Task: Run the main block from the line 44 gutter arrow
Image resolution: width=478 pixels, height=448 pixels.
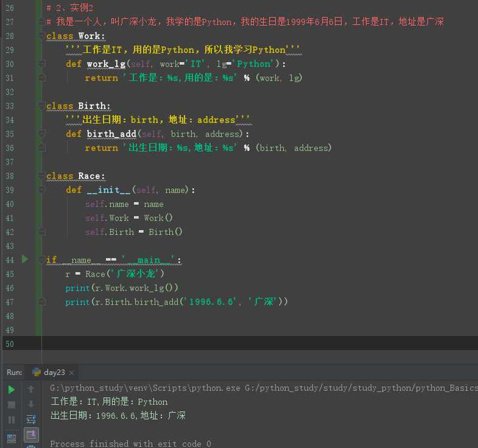Action: click(25, 259)
